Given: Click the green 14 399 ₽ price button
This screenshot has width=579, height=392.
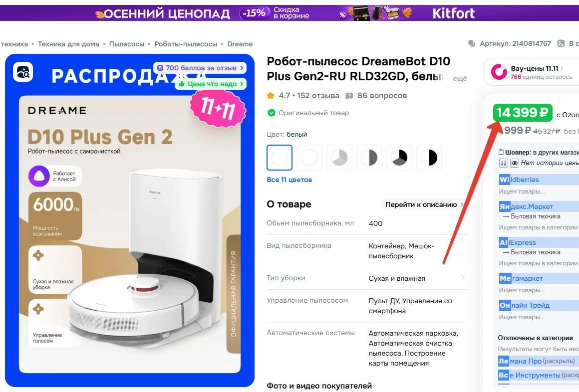Looking at the screenshot, I should click(523, 113).
